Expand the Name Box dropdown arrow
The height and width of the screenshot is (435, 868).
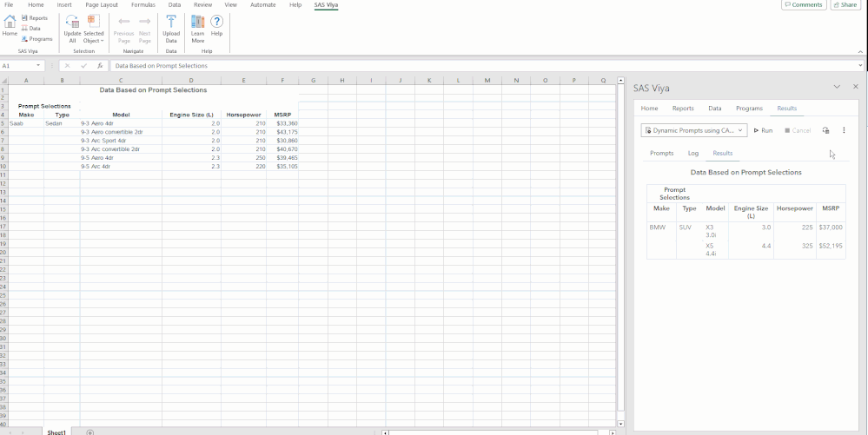(38, 65)
